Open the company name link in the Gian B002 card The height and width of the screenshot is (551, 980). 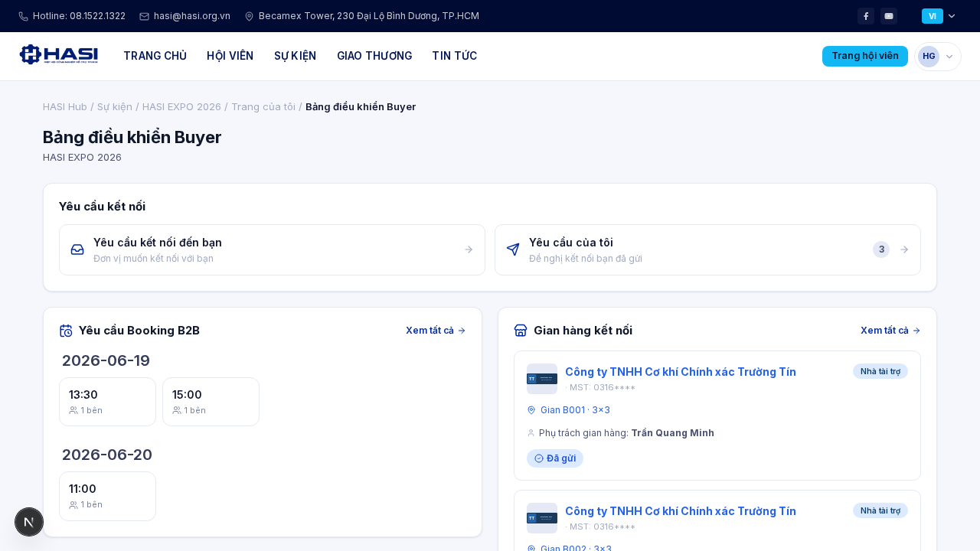coord(681,511)
